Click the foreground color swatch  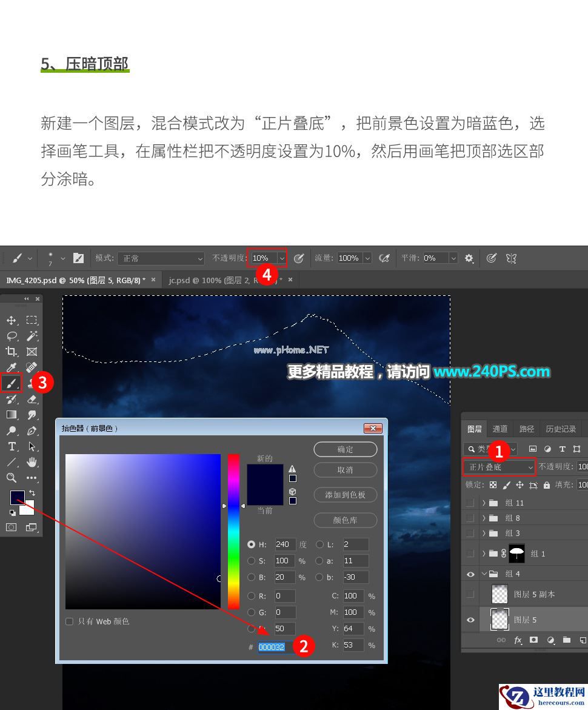point(16,497)
